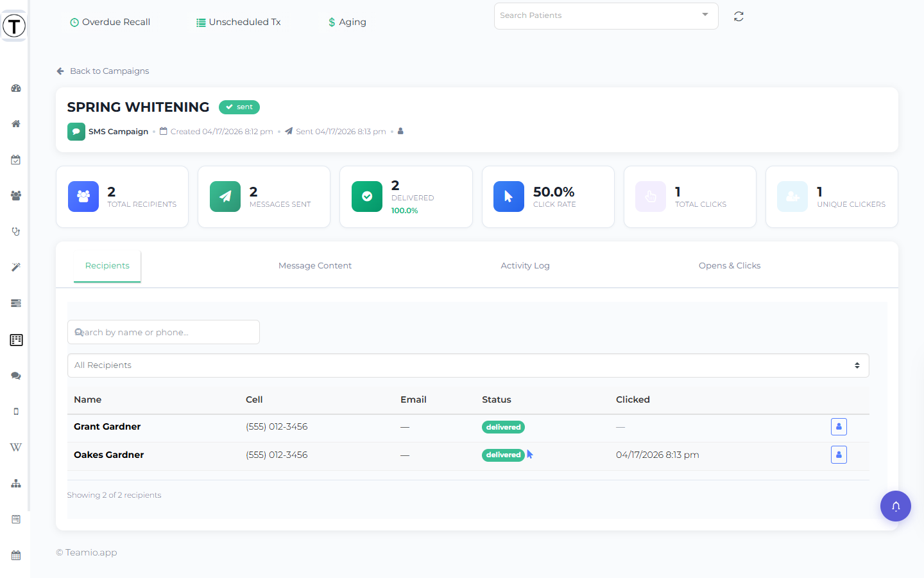
Task: Open the Wikipedia W icon in sidebar
Action: tap(16, 448)
